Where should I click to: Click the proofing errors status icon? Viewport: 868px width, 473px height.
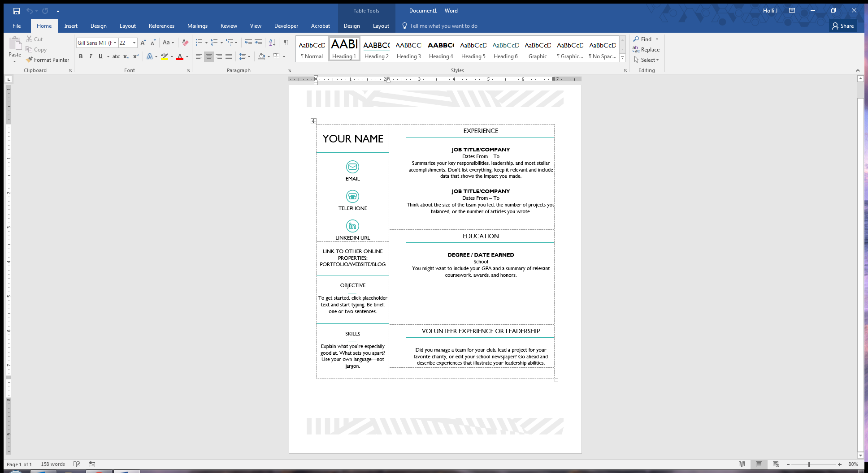pyautogui.click(x=77, y=464)
